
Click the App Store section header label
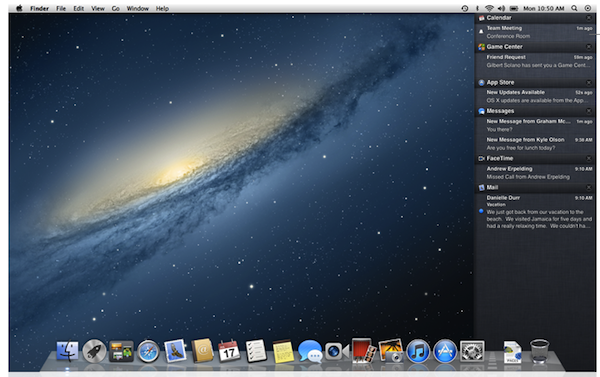[500, 82]
